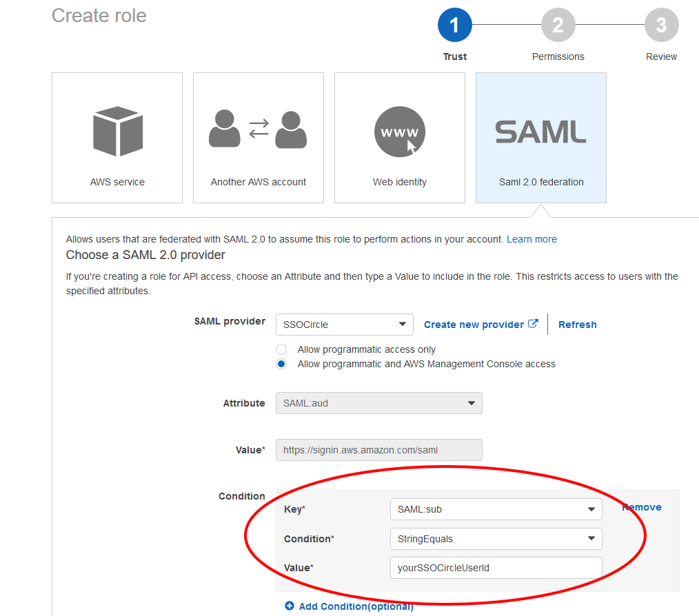Refresh the SAML provider list
The height and width of the screenshot is (616, 699).
click(577, 325)
